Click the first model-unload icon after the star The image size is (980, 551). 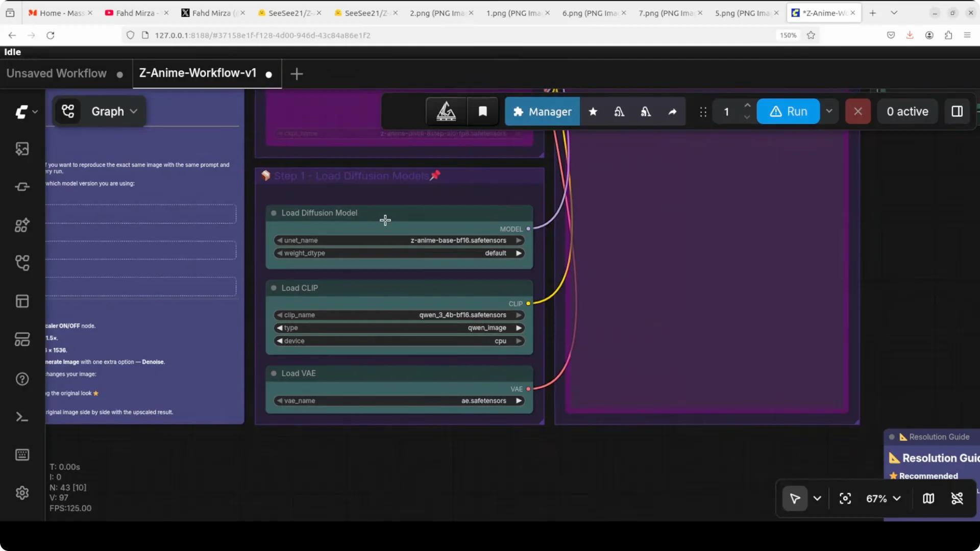619,111
